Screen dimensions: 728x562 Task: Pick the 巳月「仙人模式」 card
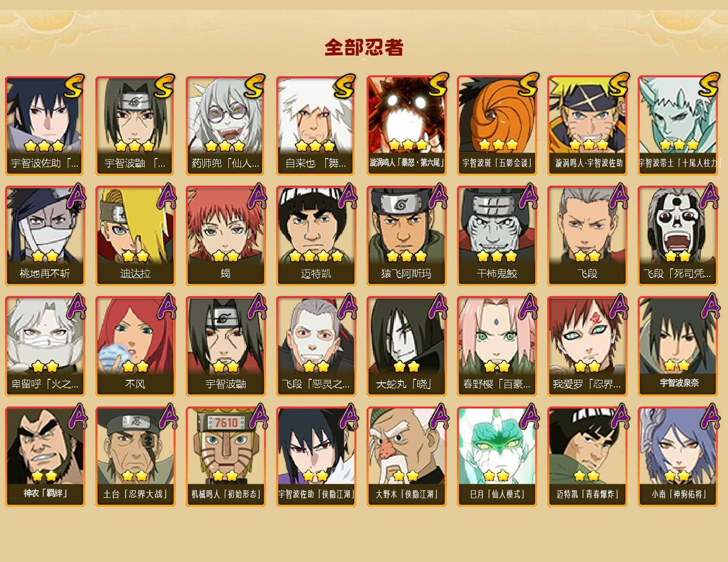(497, 457)
